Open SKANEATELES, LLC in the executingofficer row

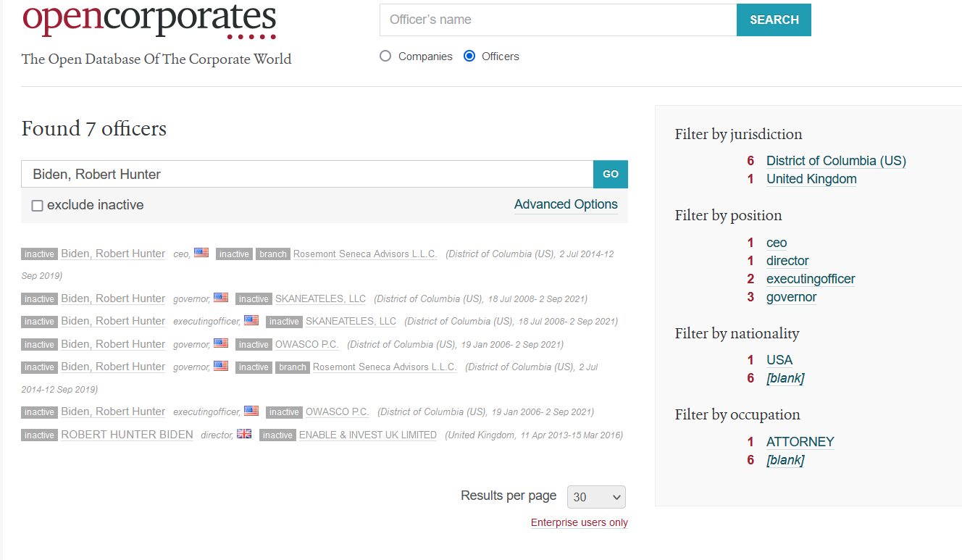coord(351,322)
